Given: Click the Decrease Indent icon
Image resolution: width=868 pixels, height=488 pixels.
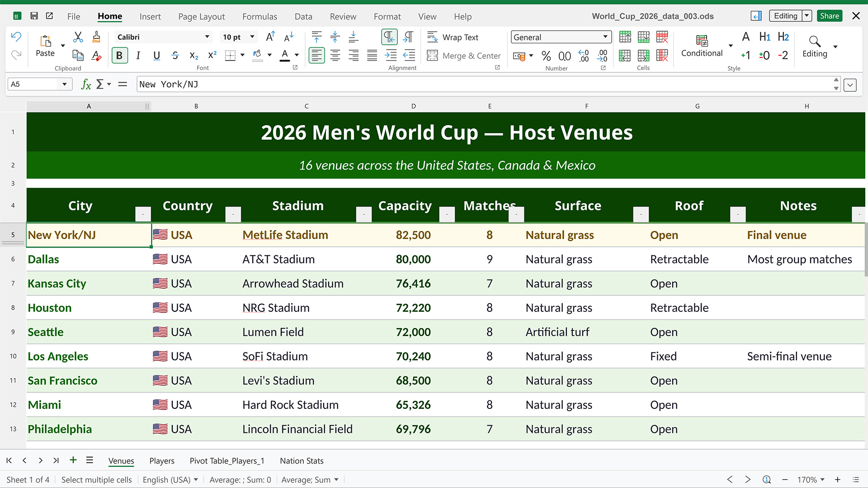Looking at the screenshot, I should pos(409,56).
